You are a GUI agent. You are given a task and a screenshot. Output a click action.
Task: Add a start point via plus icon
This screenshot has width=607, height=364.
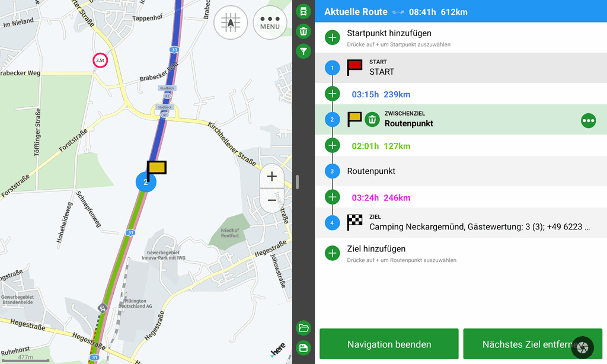332,37
